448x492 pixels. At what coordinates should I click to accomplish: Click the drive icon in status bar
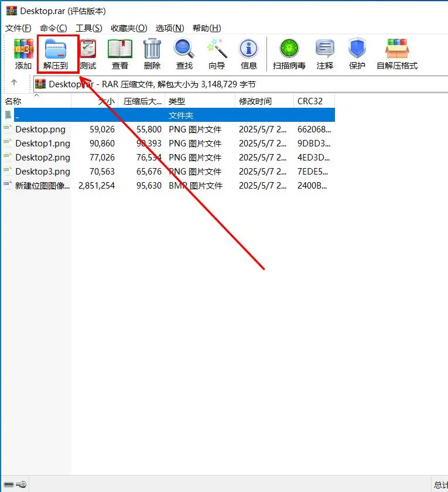click(9, 485)
